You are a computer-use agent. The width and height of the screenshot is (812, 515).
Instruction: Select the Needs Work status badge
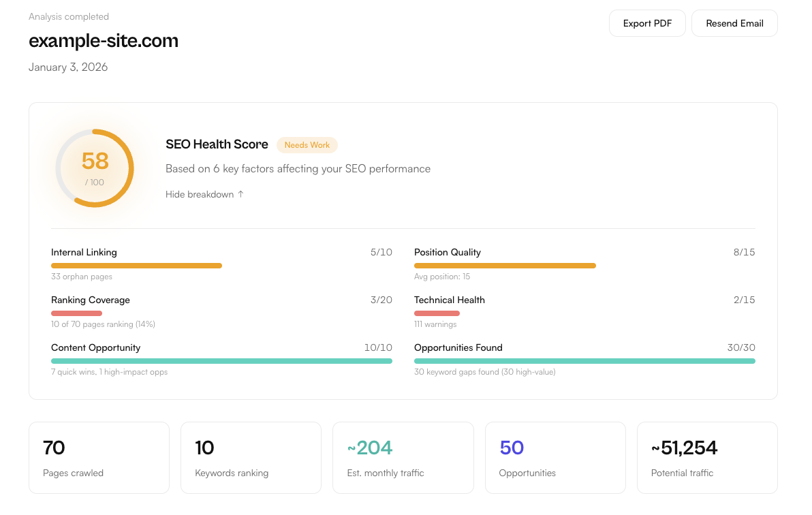coord(307,144)
